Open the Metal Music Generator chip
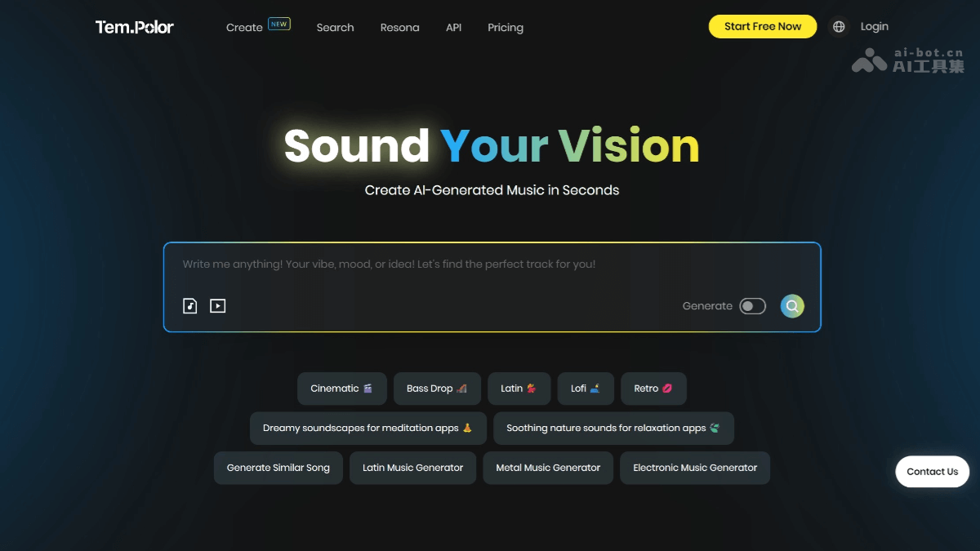Screen dimensions: 980x551 tap(548, 468)
